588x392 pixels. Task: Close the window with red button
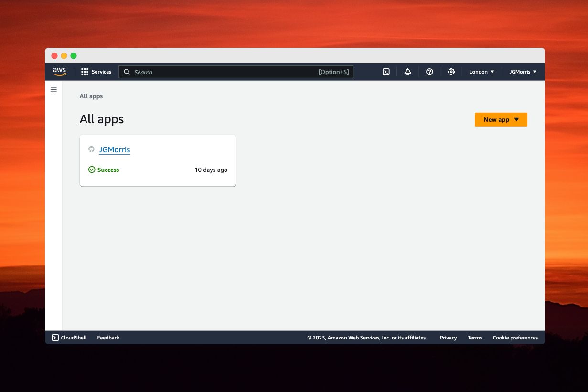coord(54,56)
